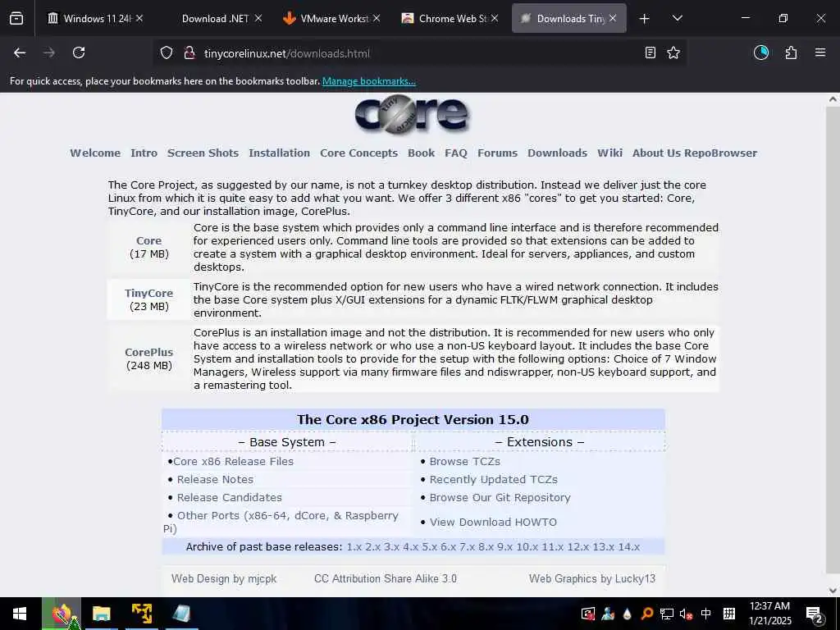Open Windows Start menu
This screenshot has width=840, height=630.
coord(20,614)
